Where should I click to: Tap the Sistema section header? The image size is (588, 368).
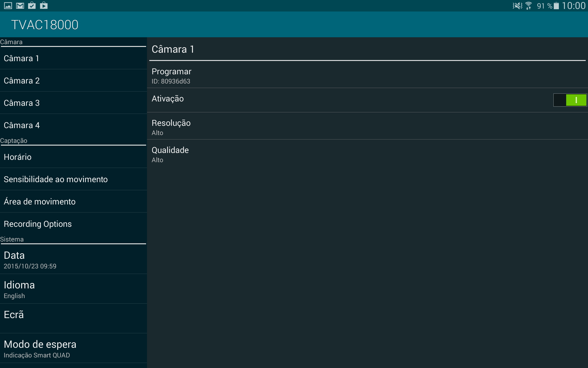point(12,239)
